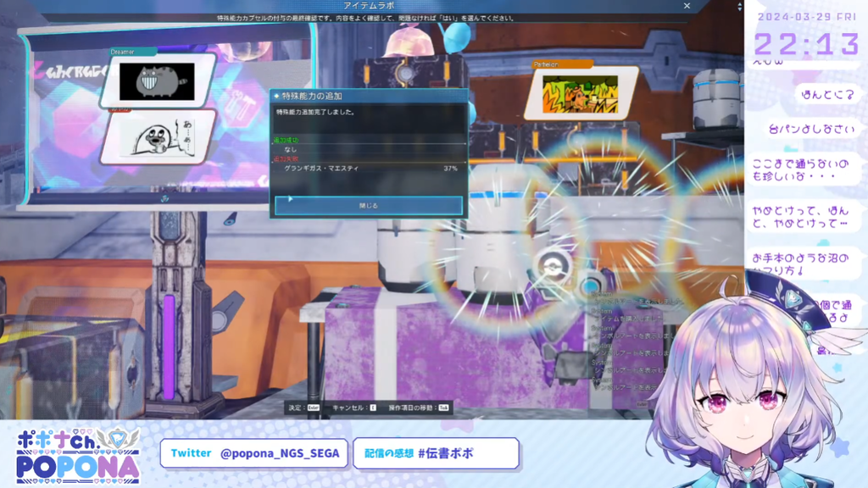Viewport: 868px width, 488px height.
Task: Open Pantelon's fire dog symbol art
Action: click(x=580, y=94)
